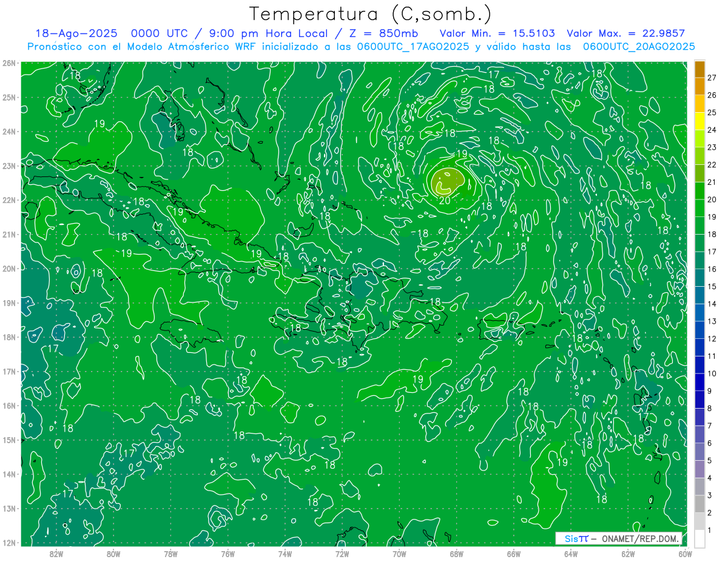Click the "68W" longitude label
This screenshot has height=562, width=728.
click(x=457, y=554)
